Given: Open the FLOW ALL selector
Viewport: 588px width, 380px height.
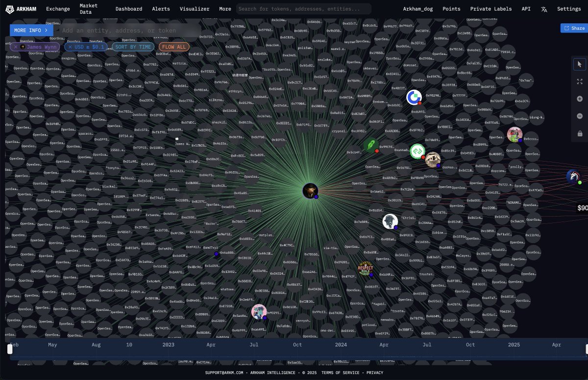Looking at the screenshot, I should click(x=174, y=47).
